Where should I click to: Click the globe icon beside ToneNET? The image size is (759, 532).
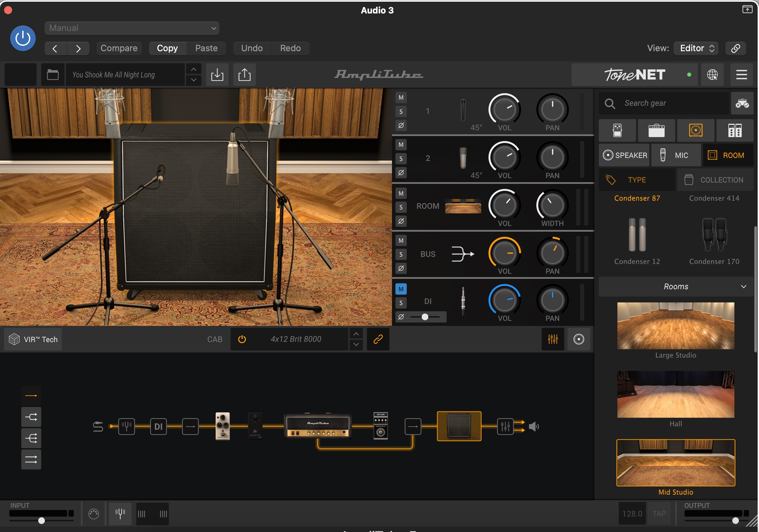[x=712, y=74]
